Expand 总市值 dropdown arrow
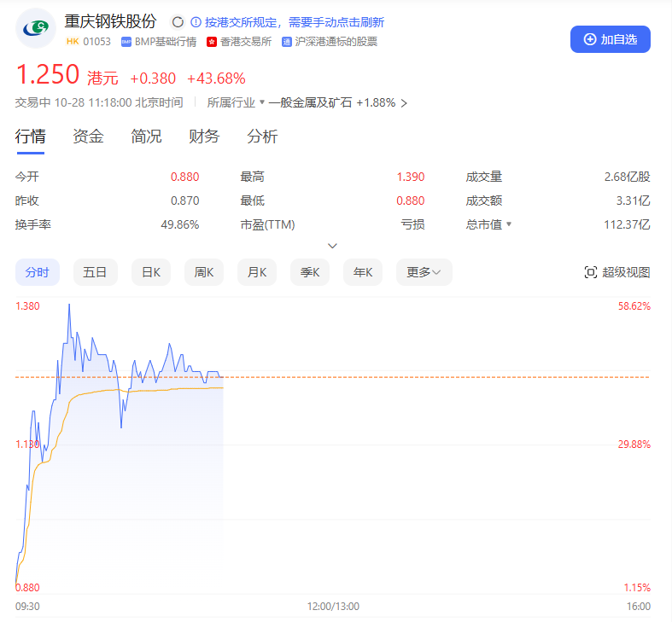This screenshot has height=622, width=672. tap(509, 224)
